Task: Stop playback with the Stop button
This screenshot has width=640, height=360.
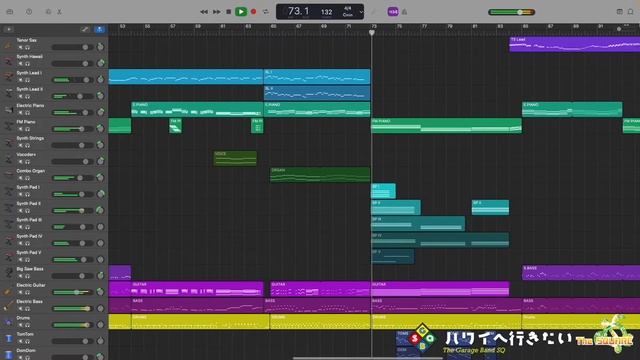Action: tap(229, 12)
